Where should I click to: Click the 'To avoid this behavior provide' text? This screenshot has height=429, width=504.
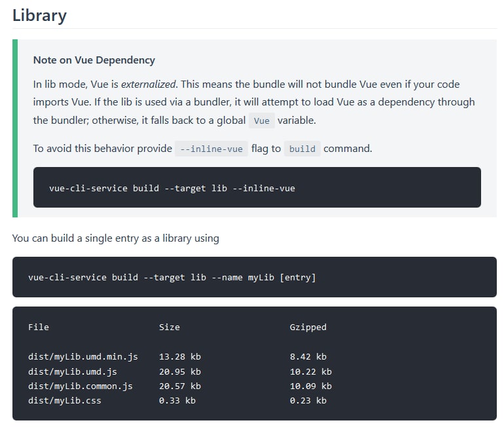[x=103, y=149]
